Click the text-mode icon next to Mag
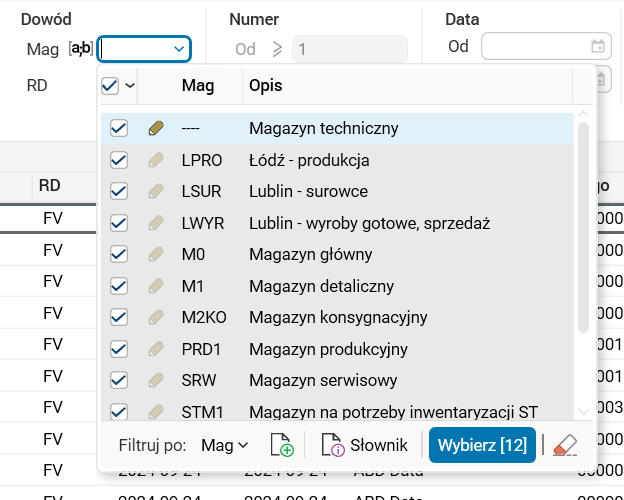This screenshot has width=624, height=500. tap(80, 47)
